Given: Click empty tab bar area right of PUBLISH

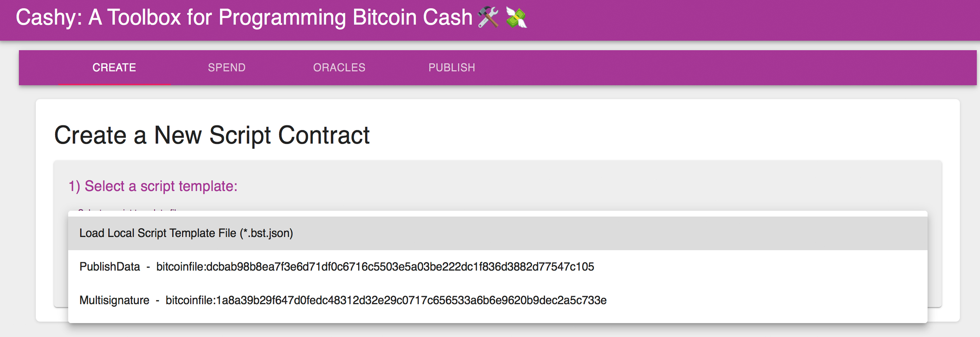Looking at the screenshot, I should click(x=723, y=68).
